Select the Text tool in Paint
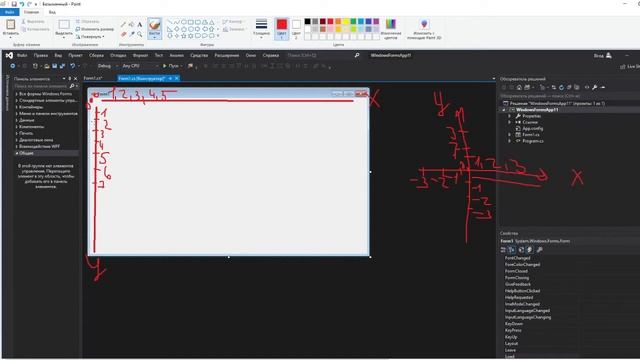This screenshot has height=360, width=640. coord(140,24)
